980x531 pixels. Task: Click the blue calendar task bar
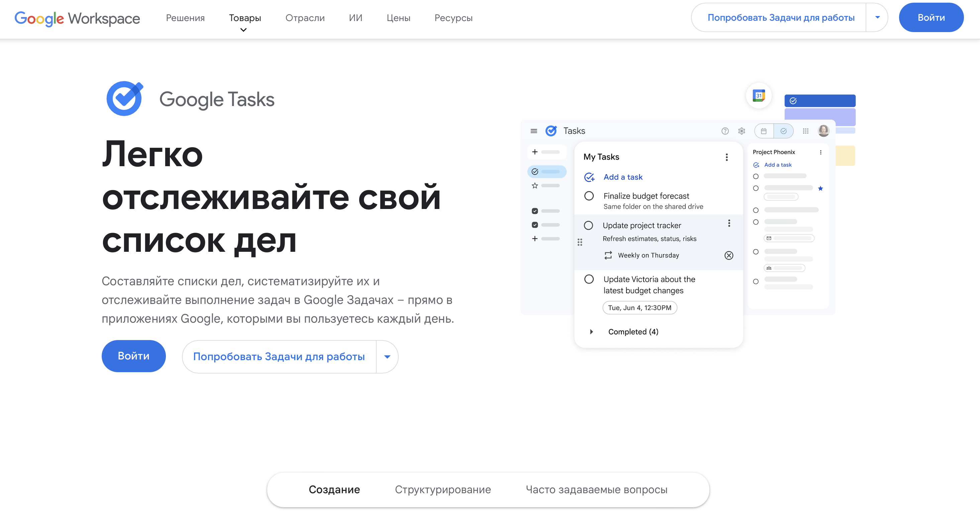coord(820,101)
